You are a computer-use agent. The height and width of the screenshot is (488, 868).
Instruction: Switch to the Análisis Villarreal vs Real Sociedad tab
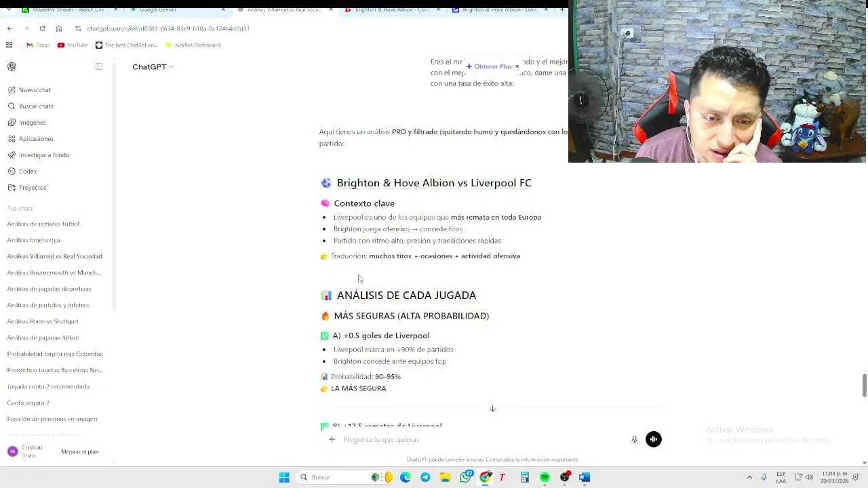point(285,9)
